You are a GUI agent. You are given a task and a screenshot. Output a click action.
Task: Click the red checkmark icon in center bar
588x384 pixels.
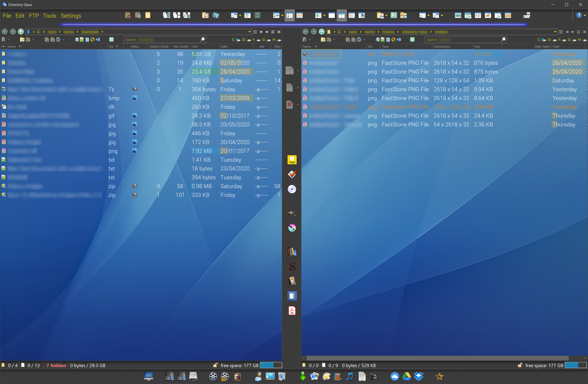(x=292, y=174)
